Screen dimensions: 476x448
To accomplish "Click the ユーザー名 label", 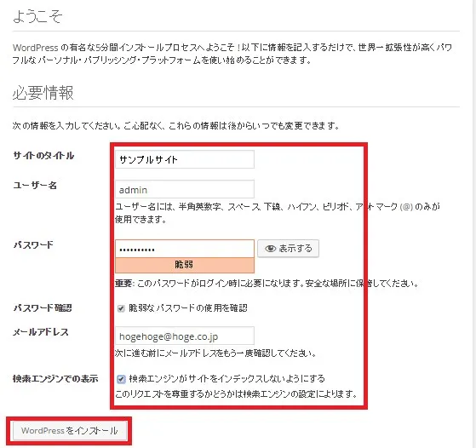I will [35, 185].
